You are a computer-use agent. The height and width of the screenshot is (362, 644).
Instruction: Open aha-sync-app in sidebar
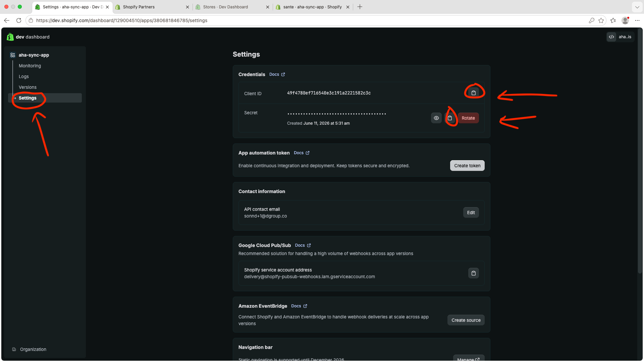click(34, 55)
